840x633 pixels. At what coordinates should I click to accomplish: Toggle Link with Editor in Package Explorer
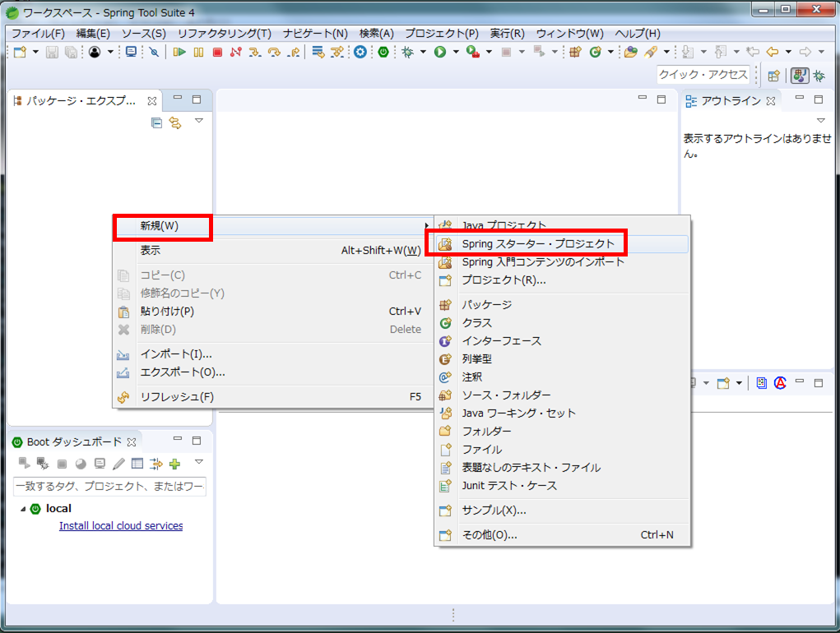tap(174, 122)
